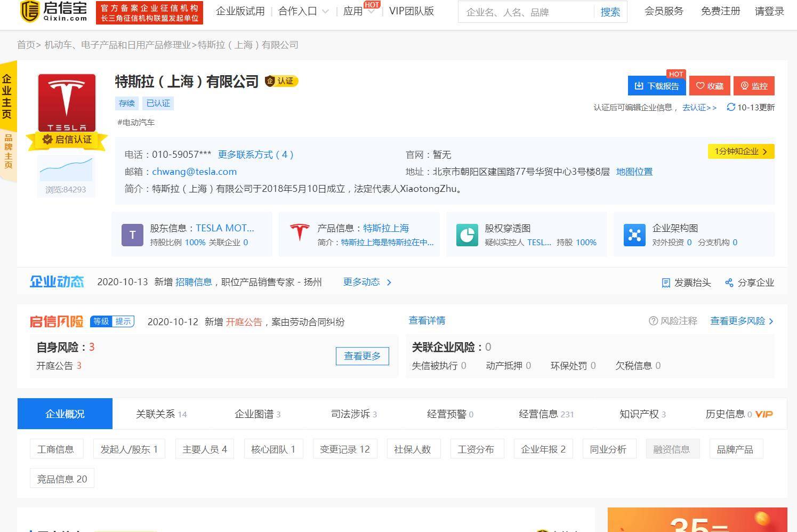Click the 监控 monitor button
Image resolution: width=797 pixels, height=532 pixels.
click(x=754, y=86)
